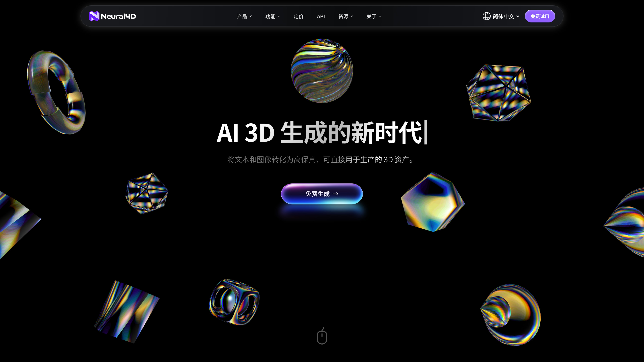644x362 pixels.
Task: Expand the 功能 menu
Action: pos(273,16)
